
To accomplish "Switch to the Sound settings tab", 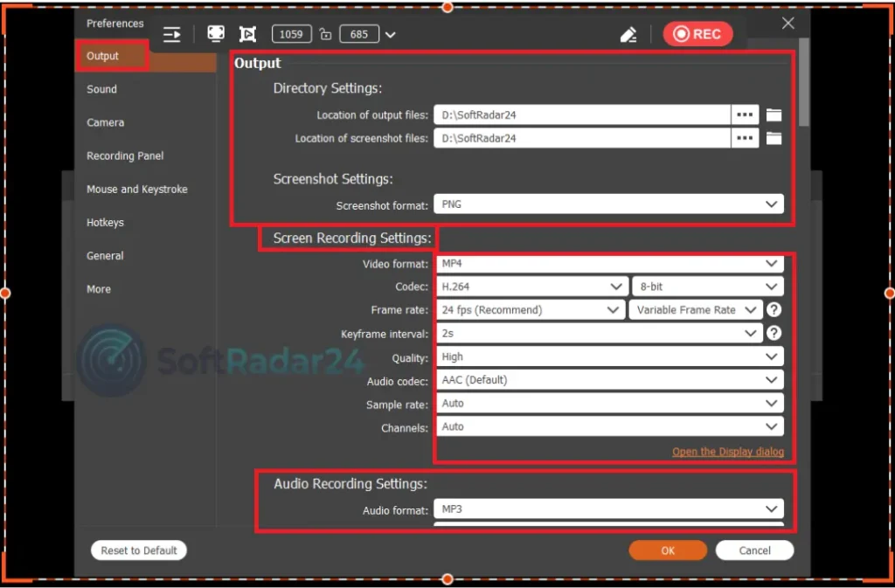I will pos(101,88).
